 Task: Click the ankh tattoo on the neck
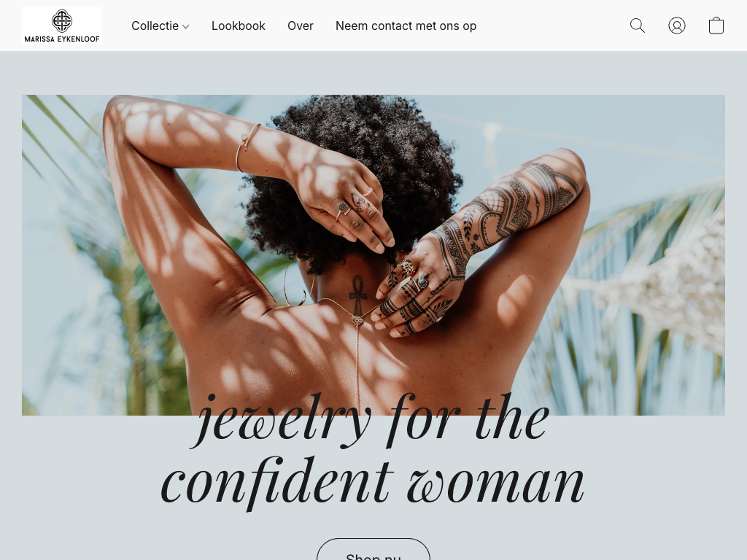point(358,295)
